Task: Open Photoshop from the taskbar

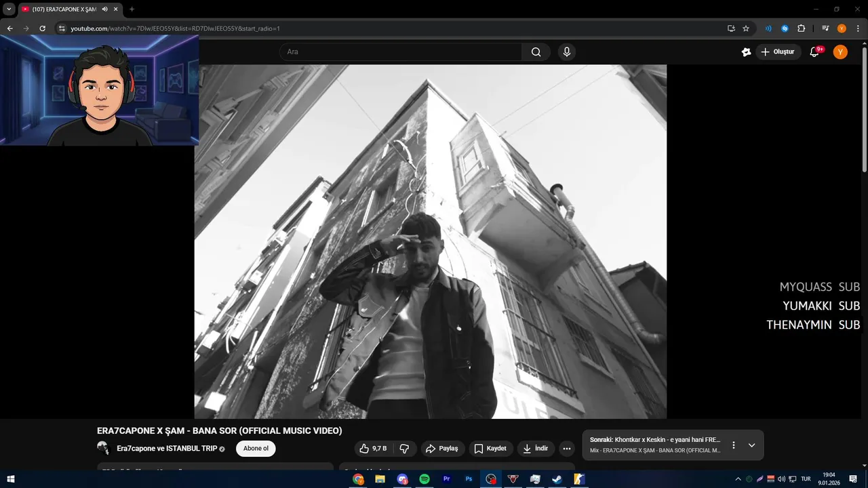Action: pos(469,479)
